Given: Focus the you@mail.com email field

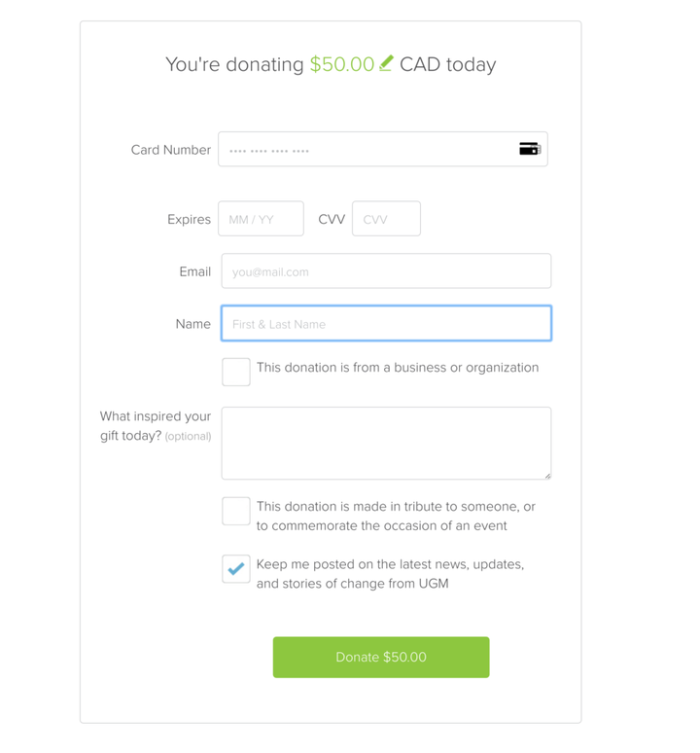Looking at the screenshot, I should tap(386, 271).
